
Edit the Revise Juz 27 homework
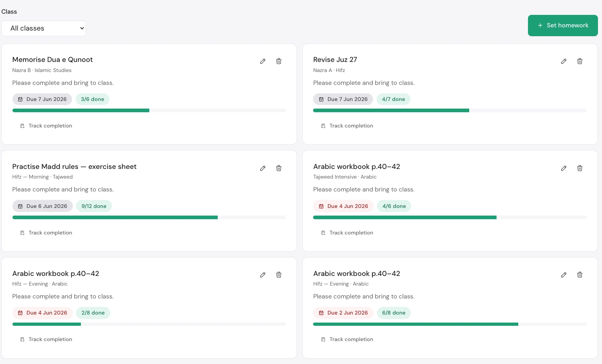click(x=564, y=61)
